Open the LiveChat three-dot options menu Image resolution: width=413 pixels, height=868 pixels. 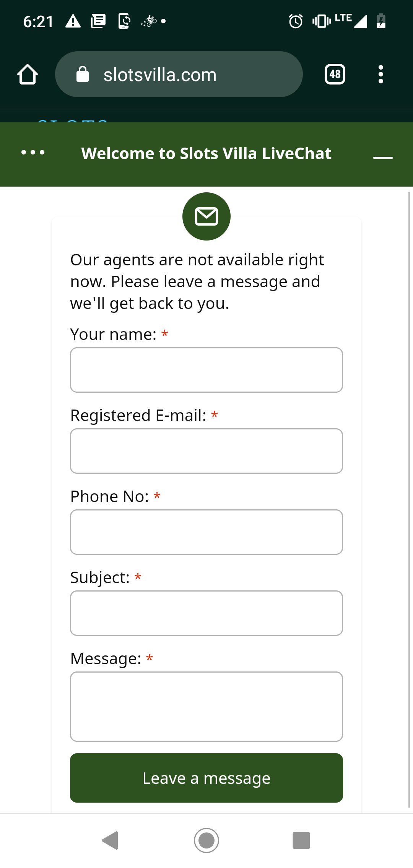coord(33,153)
